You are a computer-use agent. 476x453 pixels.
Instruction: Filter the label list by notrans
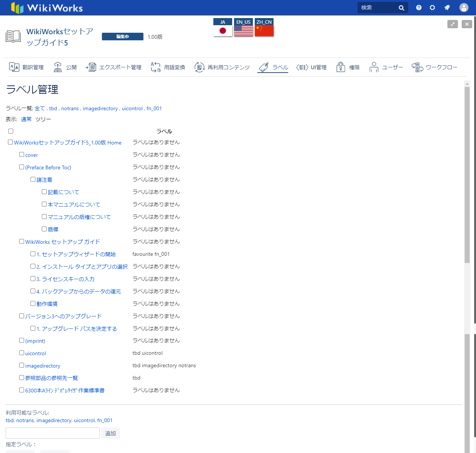coord(70,108)
